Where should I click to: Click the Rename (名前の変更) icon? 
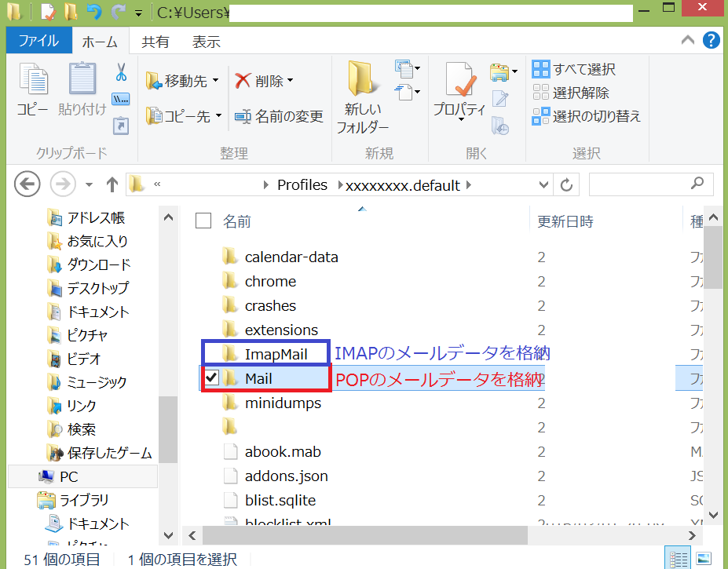click(x=243, y=116)
